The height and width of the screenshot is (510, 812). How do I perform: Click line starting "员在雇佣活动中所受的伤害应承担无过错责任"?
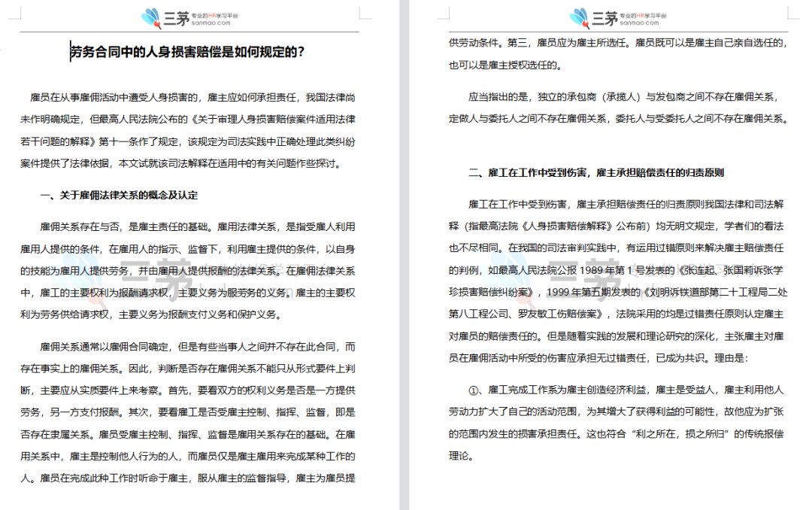[598, 357]
